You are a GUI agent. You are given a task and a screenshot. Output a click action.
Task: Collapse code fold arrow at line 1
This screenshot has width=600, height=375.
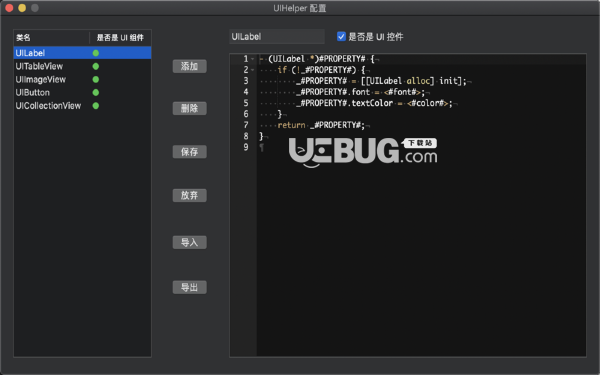tap(253, 59)
